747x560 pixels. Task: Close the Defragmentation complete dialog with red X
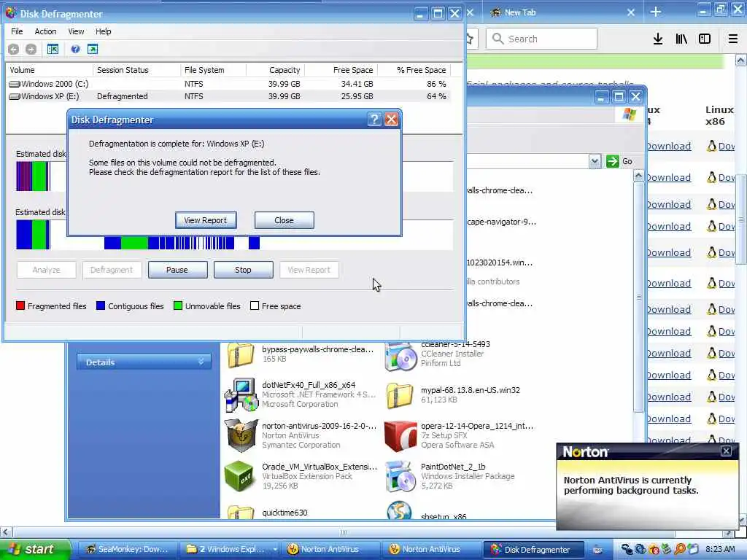(391, 120)
